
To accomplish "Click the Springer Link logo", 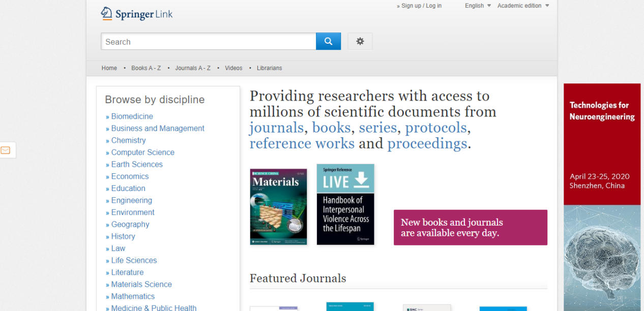I will 137,14.
